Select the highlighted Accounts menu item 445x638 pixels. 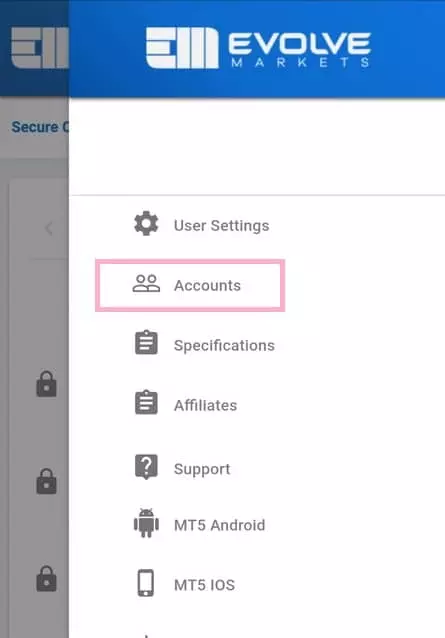pos(190,285)
